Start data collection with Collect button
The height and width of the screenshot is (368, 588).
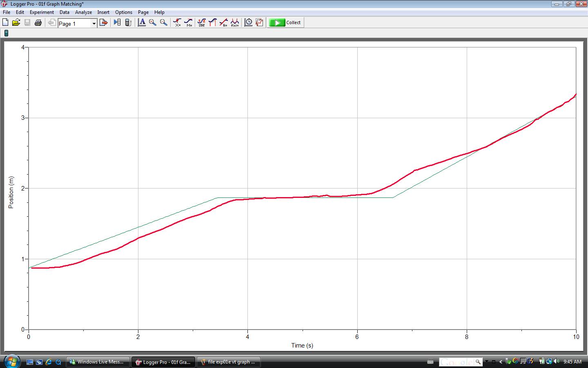coord(285,22)
